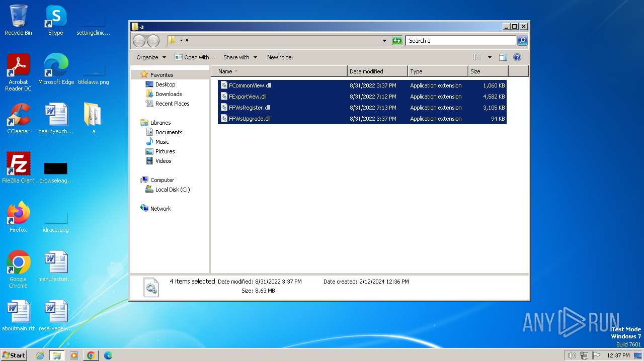Viewport: 644px width, 362px height.
Task: Open Desktop in the navigation pane
Action: 165,84
